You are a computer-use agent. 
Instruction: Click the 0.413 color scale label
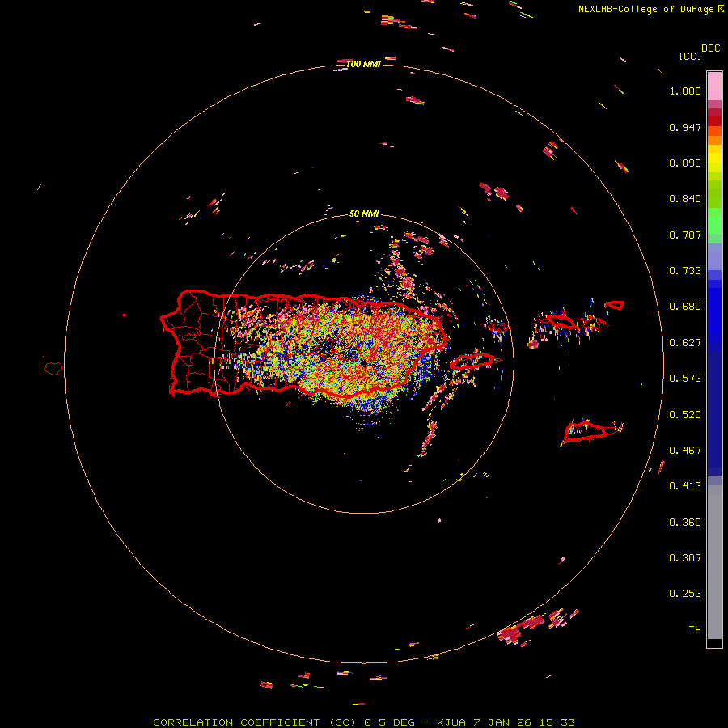(x=685, y=486)
